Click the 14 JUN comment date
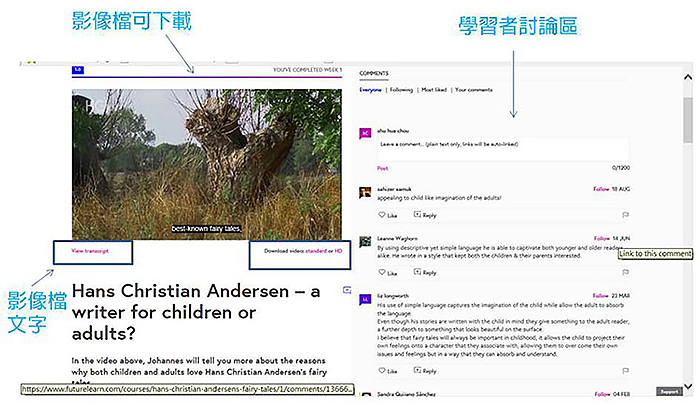This screenshot has height=403, width=700. click(621, 238)
